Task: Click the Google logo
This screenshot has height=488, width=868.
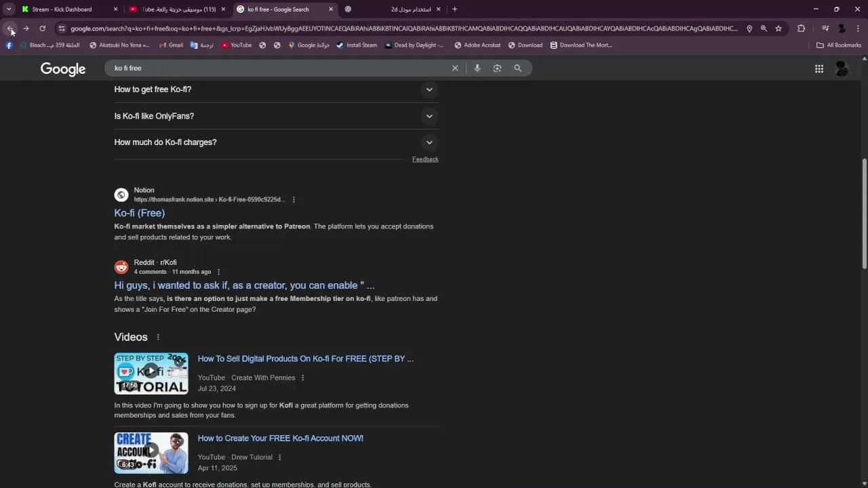Action: (x=63, y=69)
